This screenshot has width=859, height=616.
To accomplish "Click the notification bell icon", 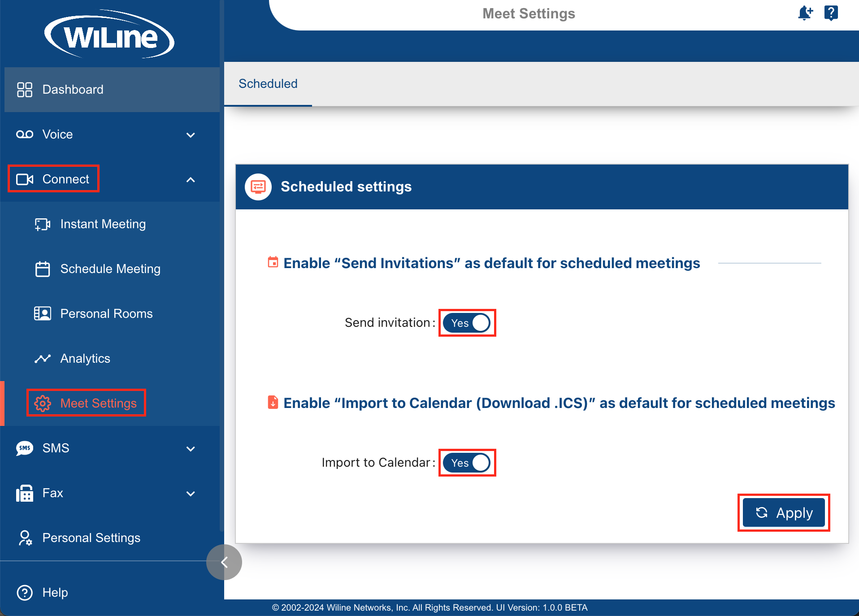I will click(x=805, y=13).
